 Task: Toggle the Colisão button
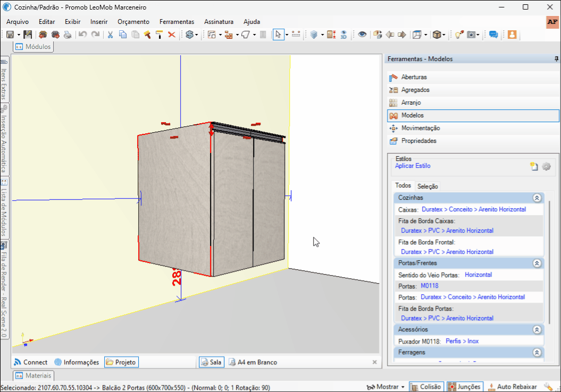(x=426, y=387)
